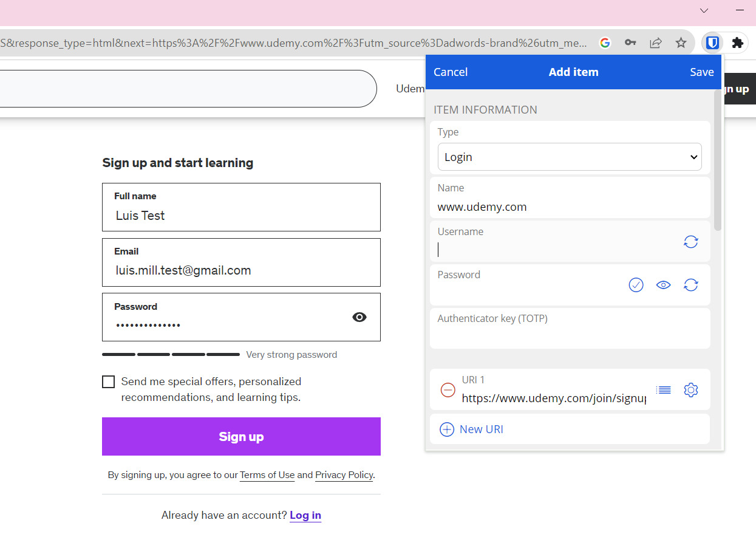Open the Bitwarden extension icon
The height and width of the screenshot is (537, 756).
(x=712, y=43)
